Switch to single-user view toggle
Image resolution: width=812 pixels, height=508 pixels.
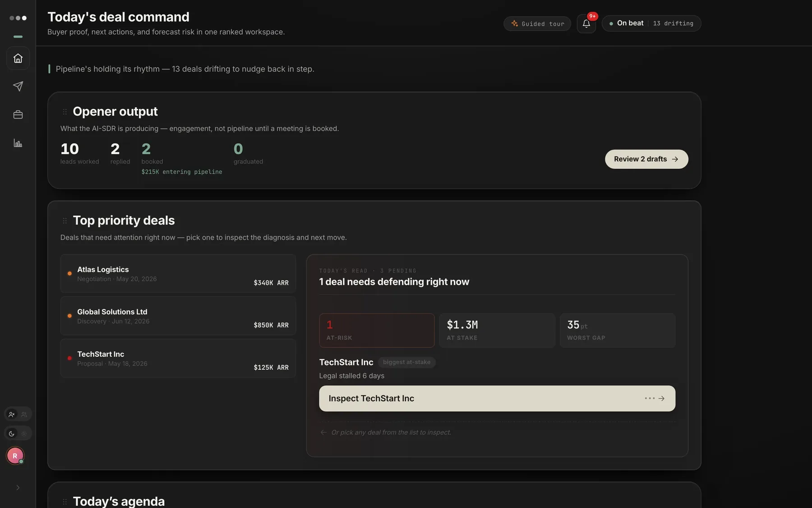[x=12, y=414]
